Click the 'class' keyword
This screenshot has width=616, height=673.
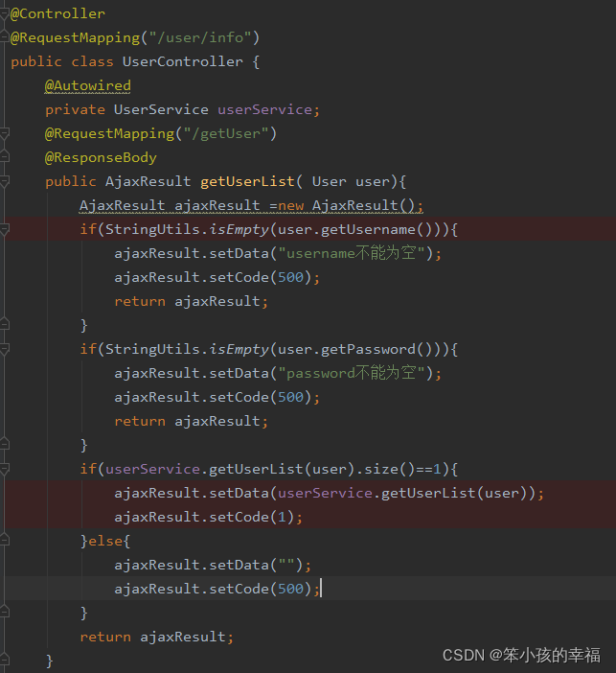tap(92, 61)
